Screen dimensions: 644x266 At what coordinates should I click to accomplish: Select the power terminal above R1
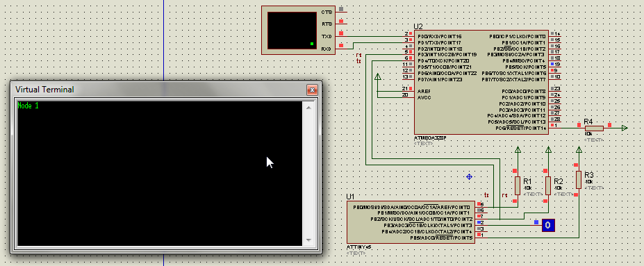point(518,150)
